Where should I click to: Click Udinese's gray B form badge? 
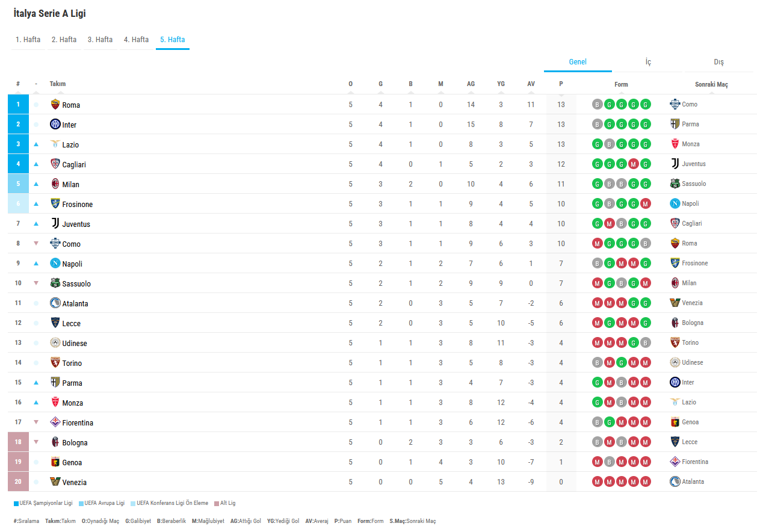[x=646, y=342]
